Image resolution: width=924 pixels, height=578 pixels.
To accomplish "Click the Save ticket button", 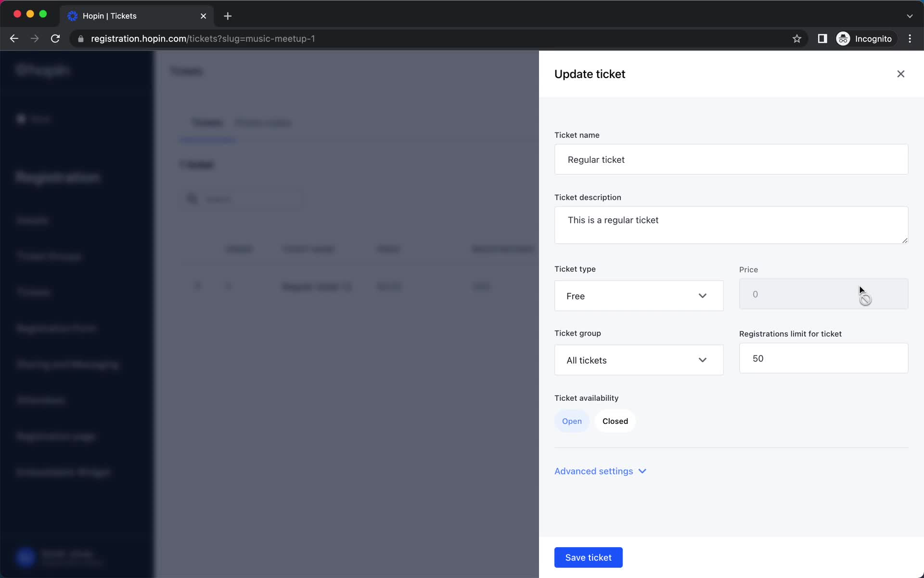I will click(588, 557).
